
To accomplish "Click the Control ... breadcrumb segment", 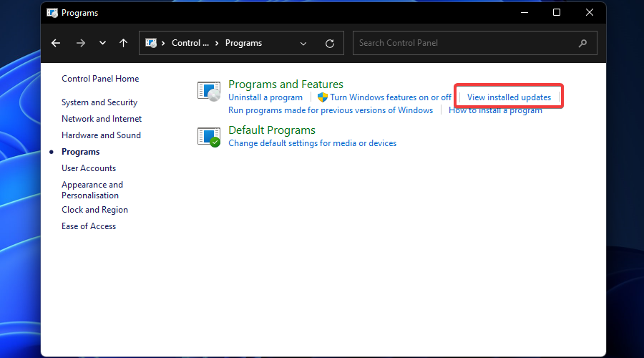I will (x=190, y=43).
